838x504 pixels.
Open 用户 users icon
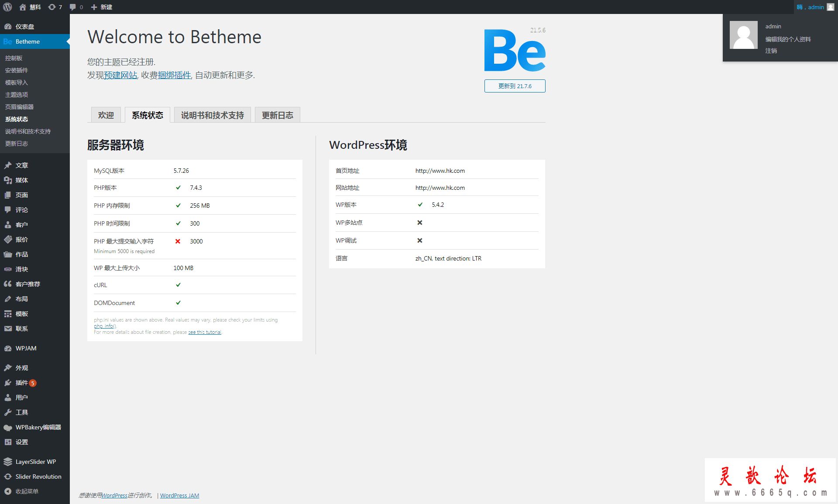pyautogui.click(x=8, y=398)
